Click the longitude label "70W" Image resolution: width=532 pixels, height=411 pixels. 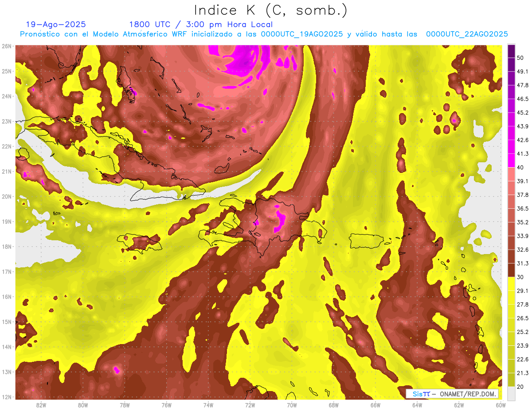click(292, 405)
